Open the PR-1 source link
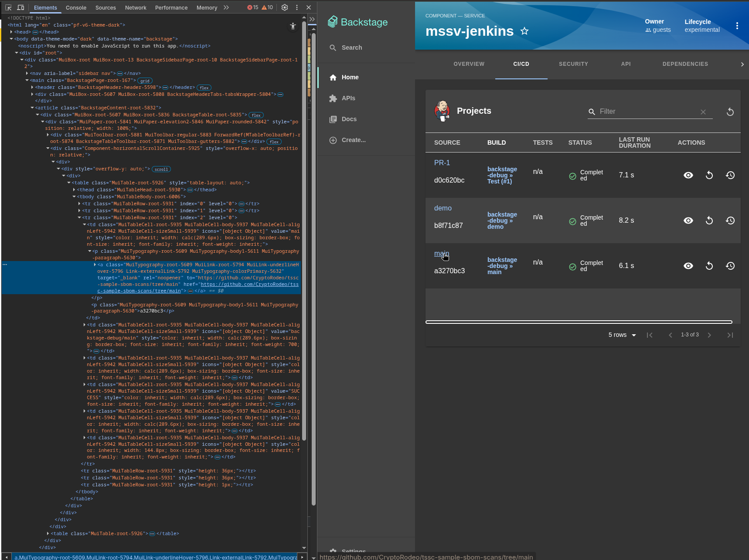The width and height of the screenshot is (749, 560). tap(442, 163)
